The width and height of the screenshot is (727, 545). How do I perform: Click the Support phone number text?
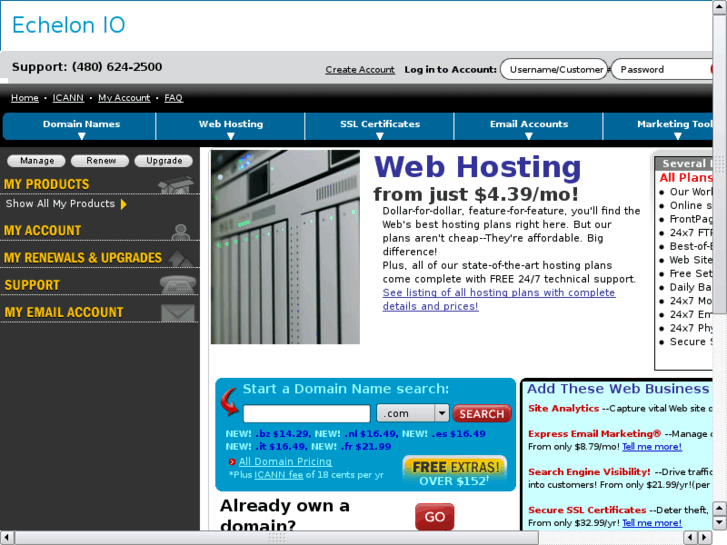click(87, 67)
